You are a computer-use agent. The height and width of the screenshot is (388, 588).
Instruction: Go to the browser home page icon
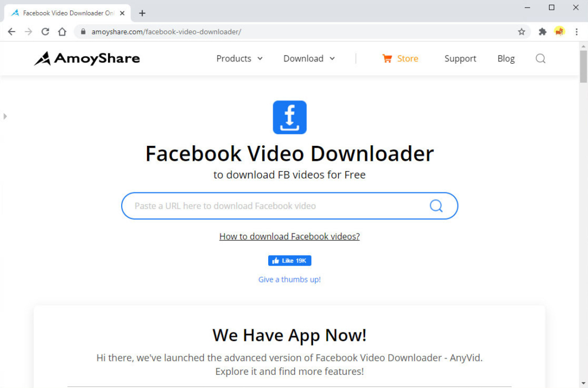coord(62,32)
